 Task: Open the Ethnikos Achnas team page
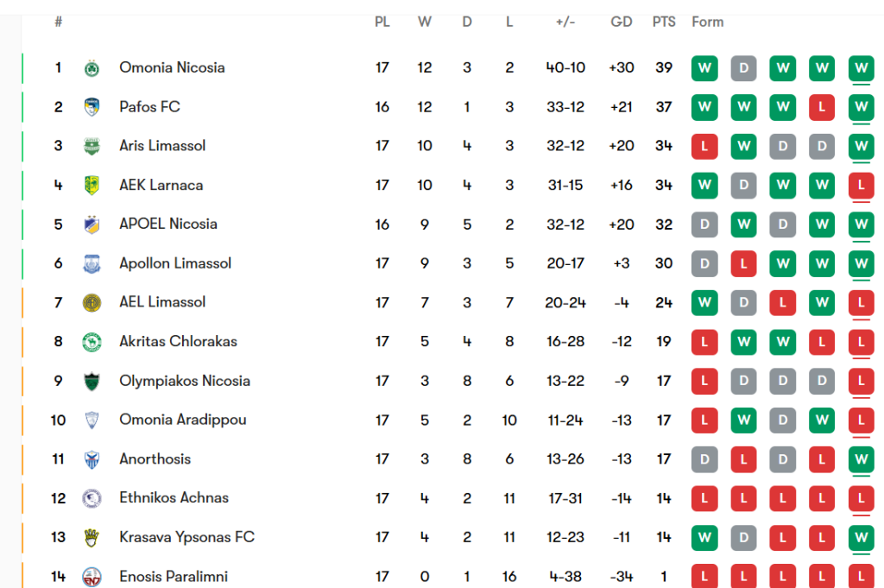(x=174, y=497)
